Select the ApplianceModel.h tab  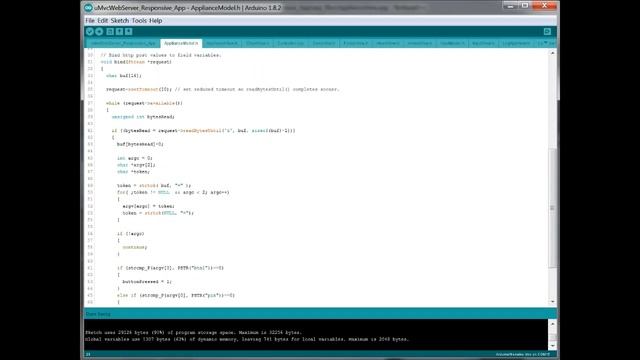tap(181, 43)
